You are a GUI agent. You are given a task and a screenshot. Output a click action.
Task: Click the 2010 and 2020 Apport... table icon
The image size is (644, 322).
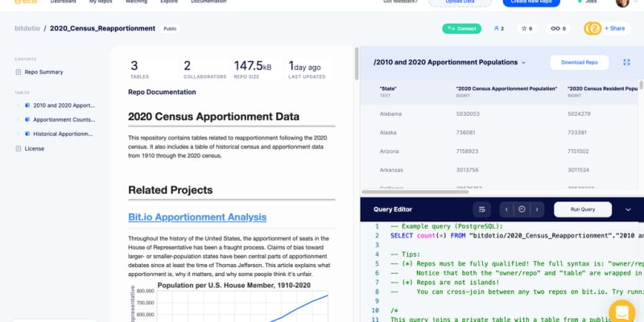[x=27, y=105]
